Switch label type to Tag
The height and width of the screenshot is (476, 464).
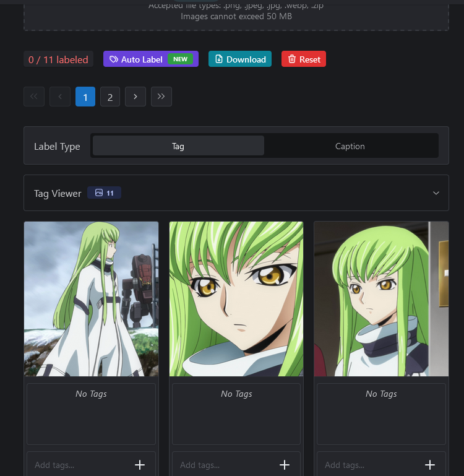pos(178,145)
